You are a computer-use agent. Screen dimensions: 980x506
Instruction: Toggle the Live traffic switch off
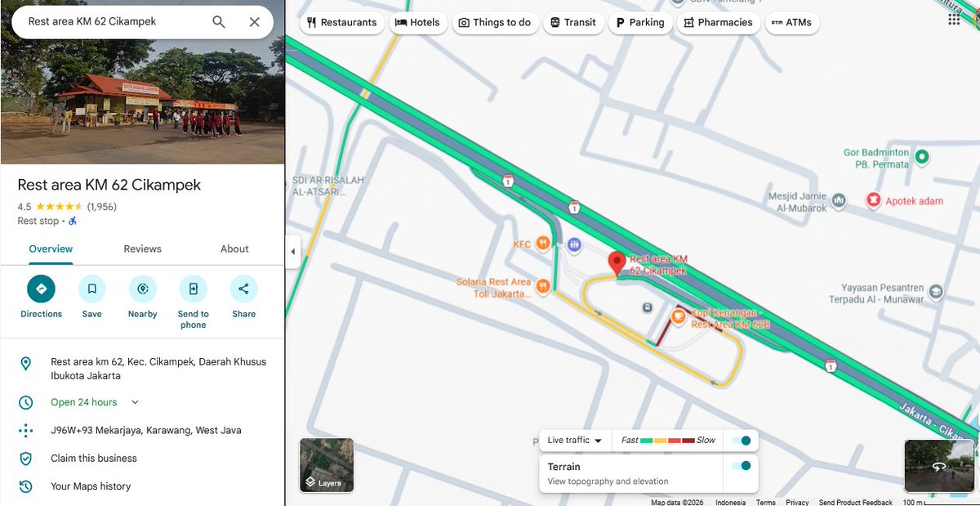742,441
